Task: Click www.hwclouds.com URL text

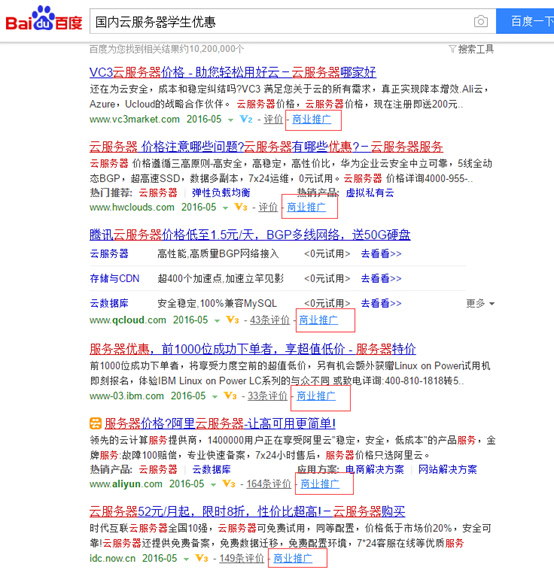Action: (x=132, y=207)
